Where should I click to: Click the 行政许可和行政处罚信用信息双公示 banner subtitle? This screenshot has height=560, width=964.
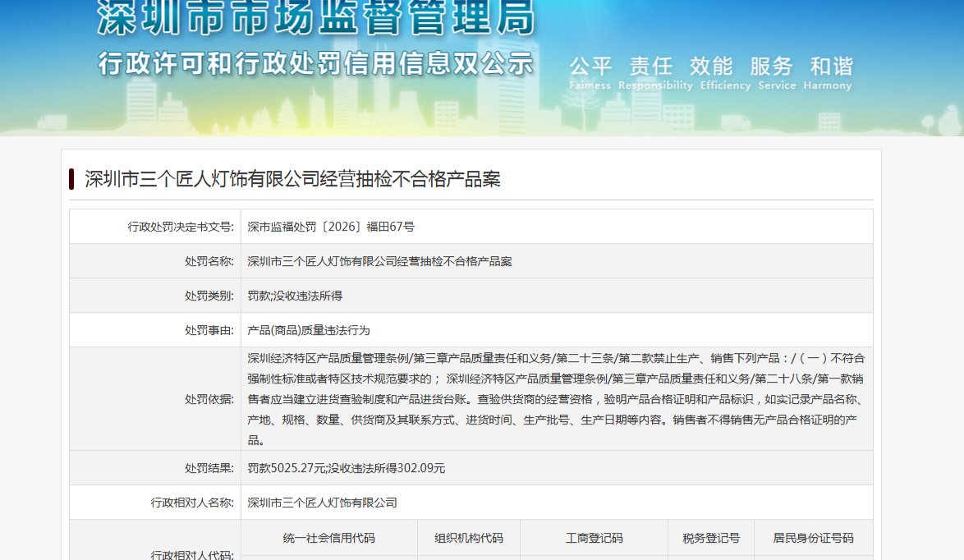[x=316, y=63]
